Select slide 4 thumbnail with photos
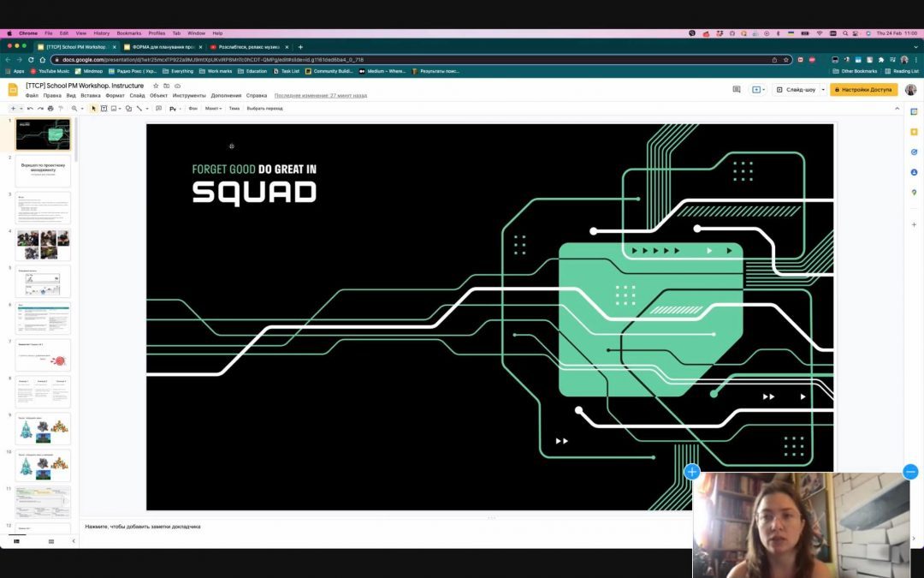The image size is (924, 578). (x=43, y=245)
